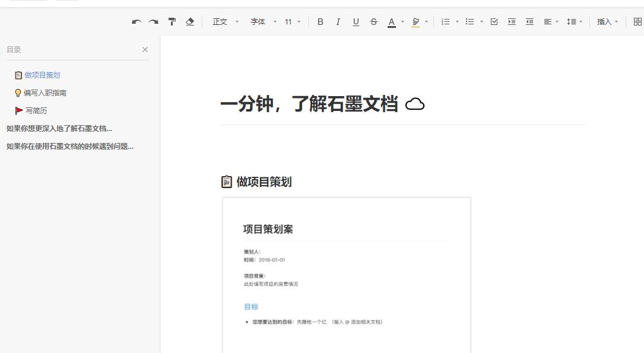Toggle italic formatting

click(338, 22)
